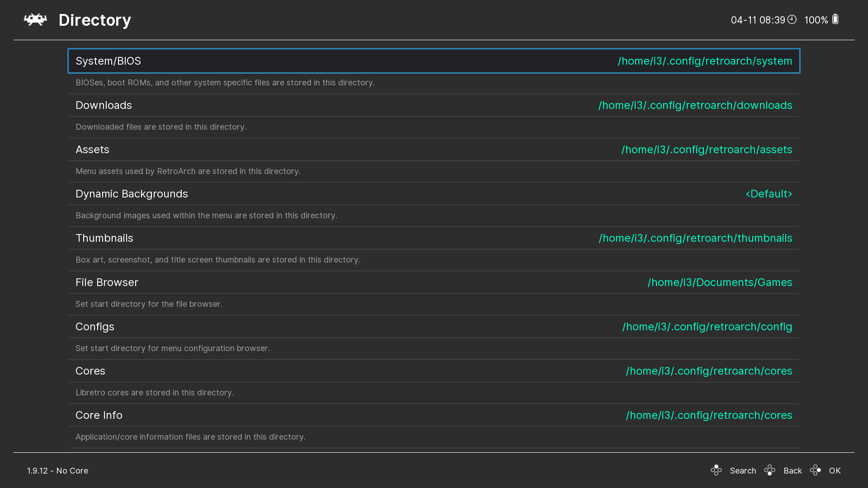The image size is (868, 488).
Task: Open the Dynamic Backgrounds Default selector
Action: [x=769, y=194]
